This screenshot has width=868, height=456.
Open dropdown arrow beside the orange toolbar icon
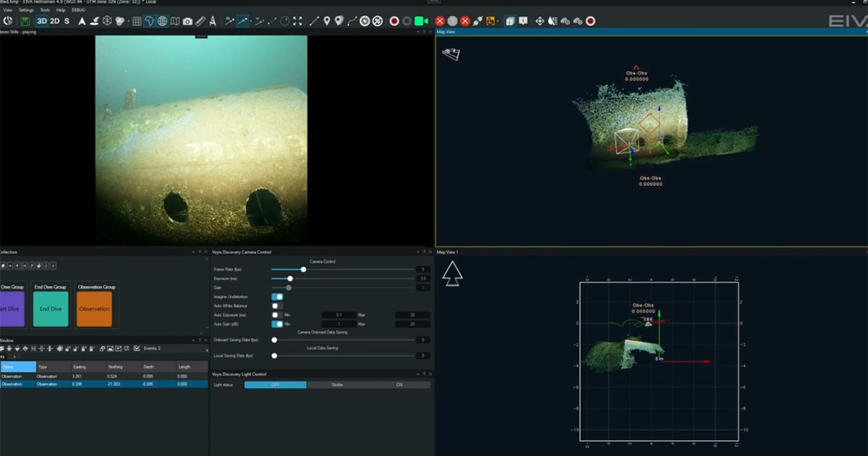pos(498,21)
